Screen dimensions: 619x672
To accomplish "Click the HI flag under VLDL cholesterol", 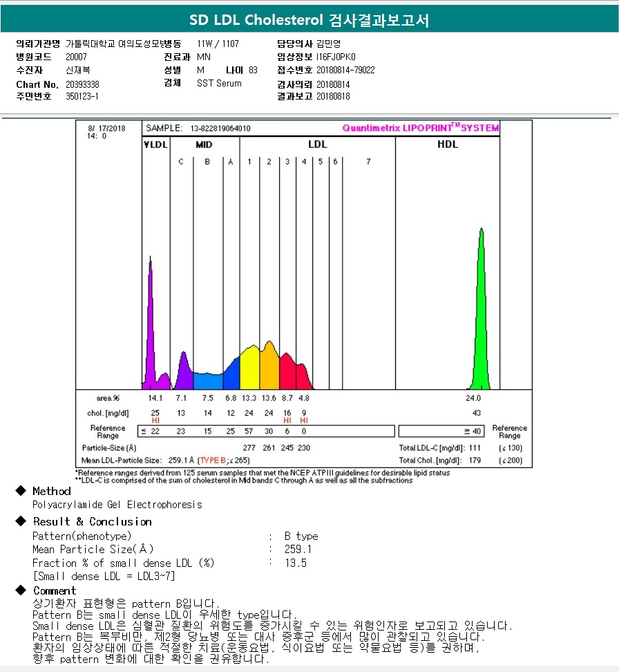I will (x=155, y=420).
